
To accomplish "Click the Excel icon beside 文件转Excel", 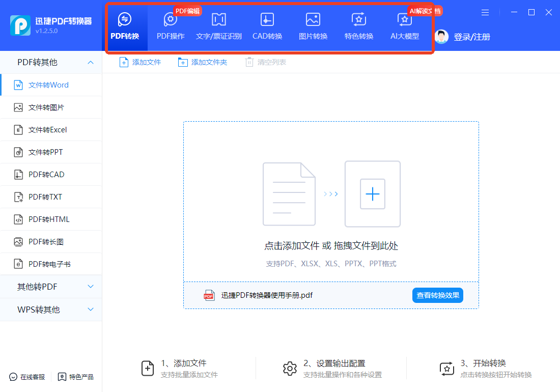I will [18, 130].
